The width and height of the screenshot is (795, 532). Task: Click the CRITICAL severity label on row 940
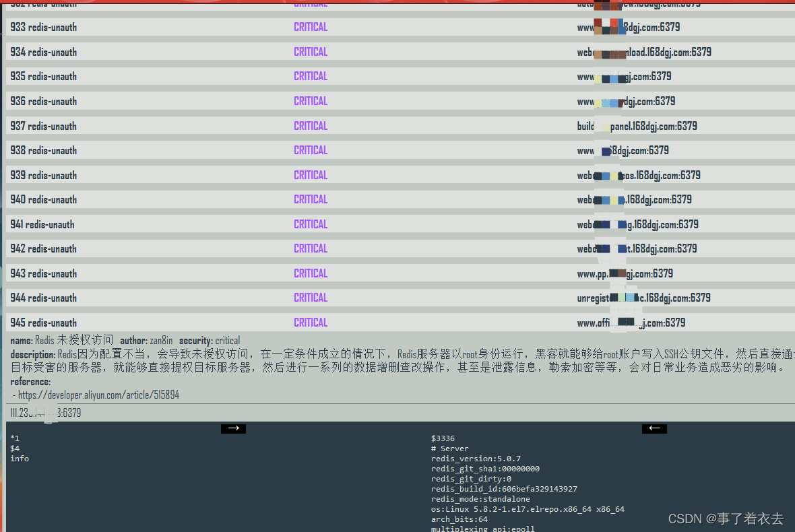[x=310, y=199]
